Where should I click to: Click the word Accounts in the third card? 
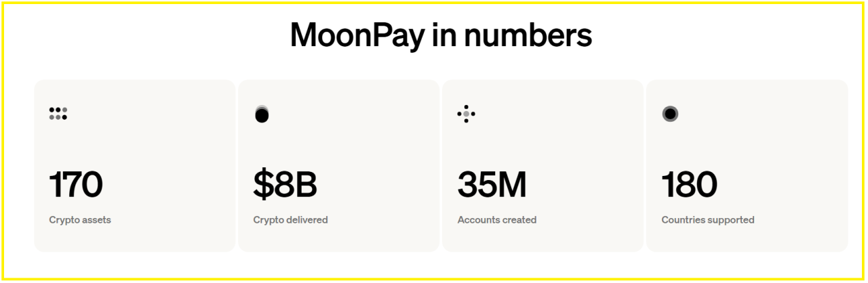477,220
